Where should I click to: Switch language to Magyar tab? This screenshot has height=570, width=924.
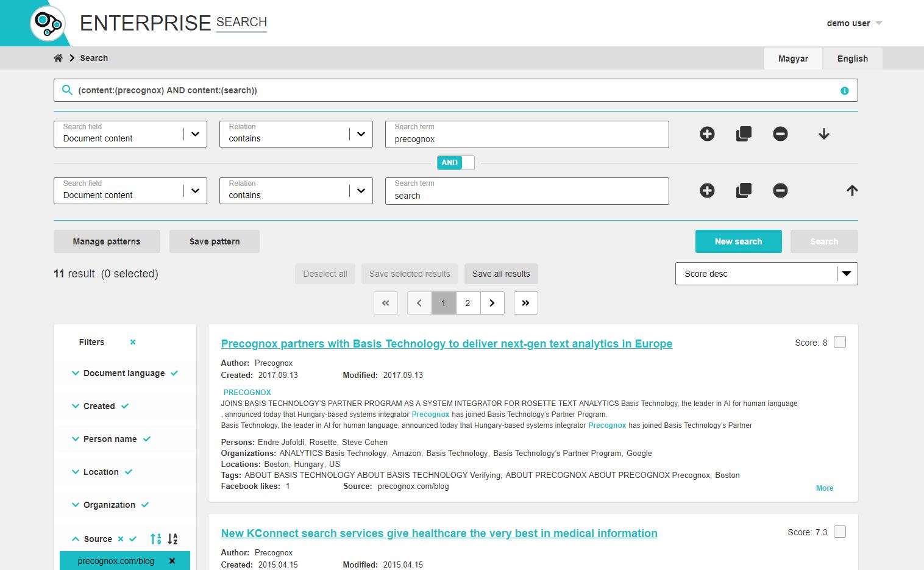tap(792, 59)
